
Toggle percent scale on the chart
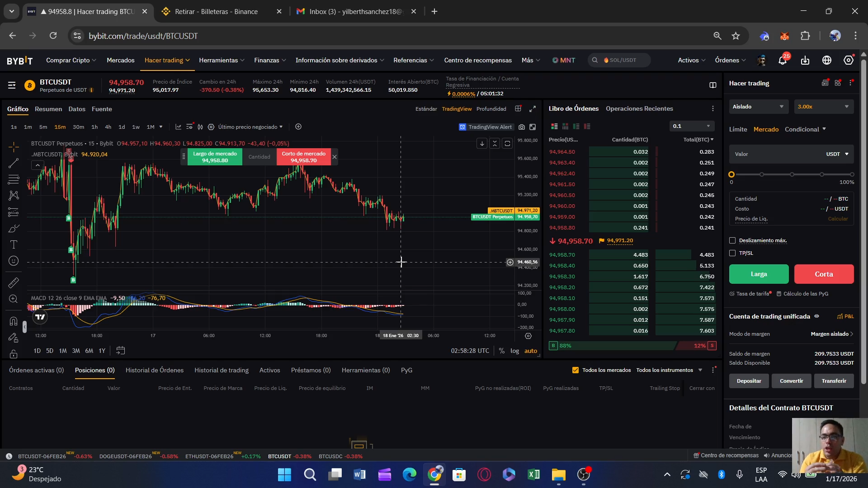[502, 351]
